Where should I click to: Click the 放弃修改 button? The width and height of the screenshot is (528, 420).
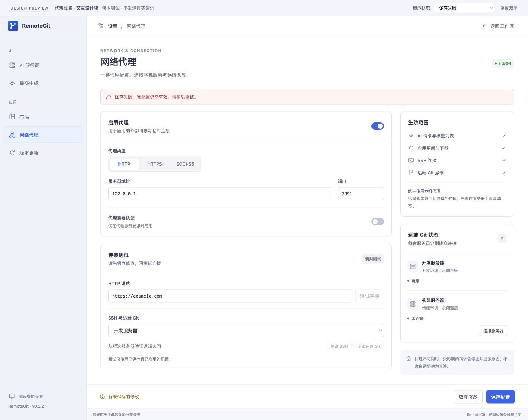468,397
